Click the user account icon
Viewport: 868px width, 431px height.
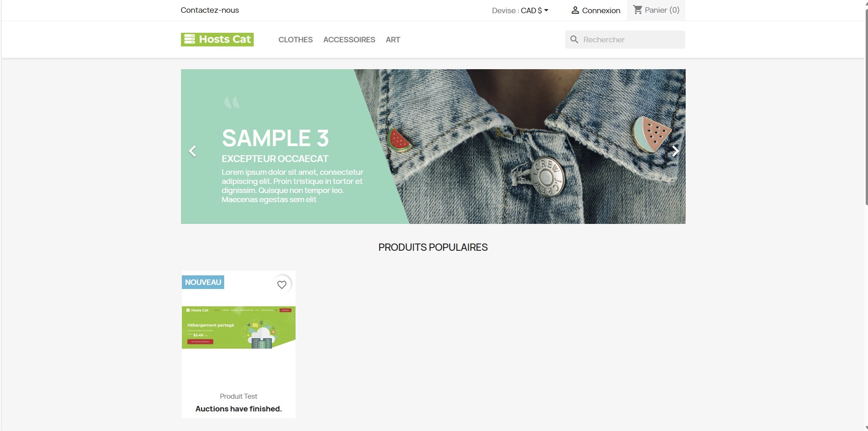pos(575,10)
